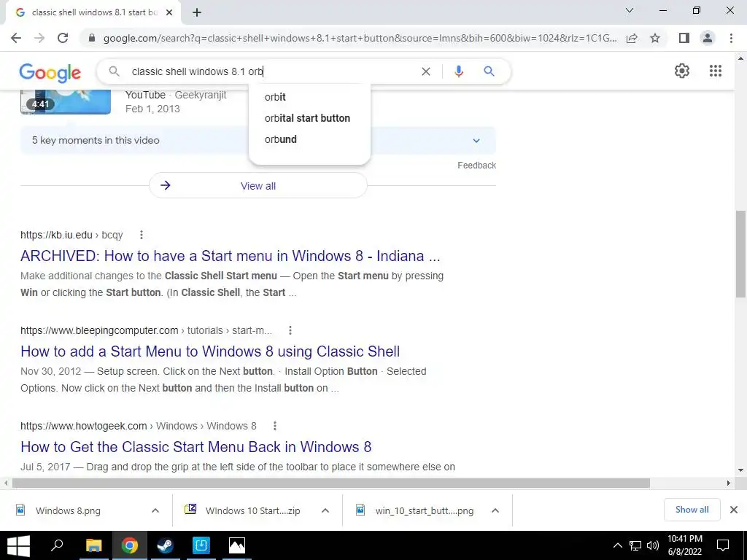Viewport: 747px width, 560px height.
Task: Open 'How to add a Start Menu to Windows 8' link
Action: pos(210,351)
